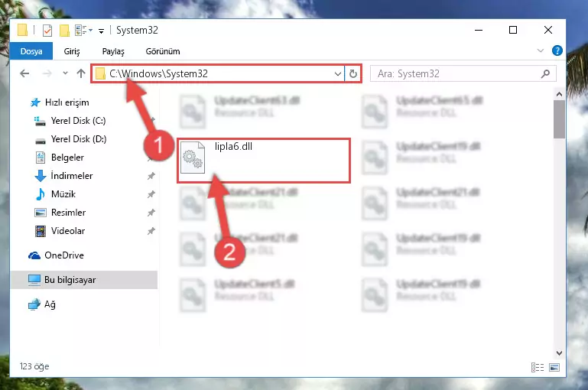The width and height of the screenshot is (588, 390).
Task: Select the lipla6.dll file name
Action: coord(233,147)
